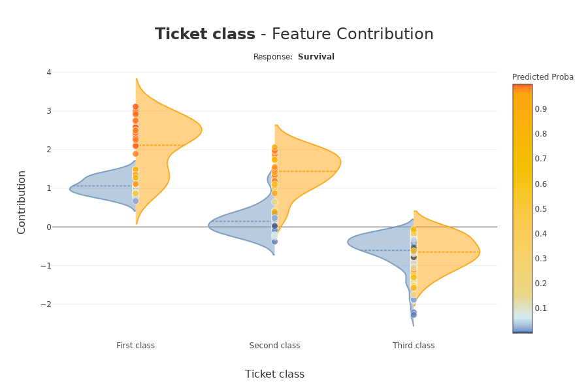This screenshot has height=392, width=588.
Task: Click the 'Response: Survival' subtitle text
Action: pos(294,57)
